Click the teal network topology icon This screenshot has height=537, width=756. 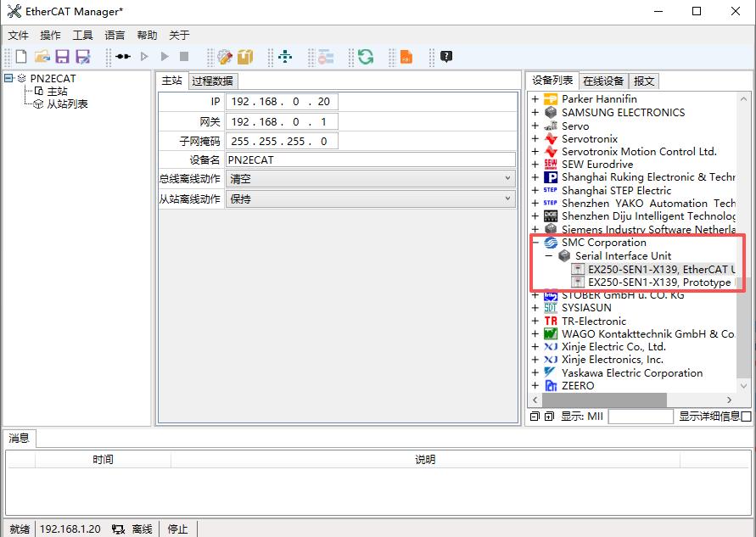tap(285, 56)
